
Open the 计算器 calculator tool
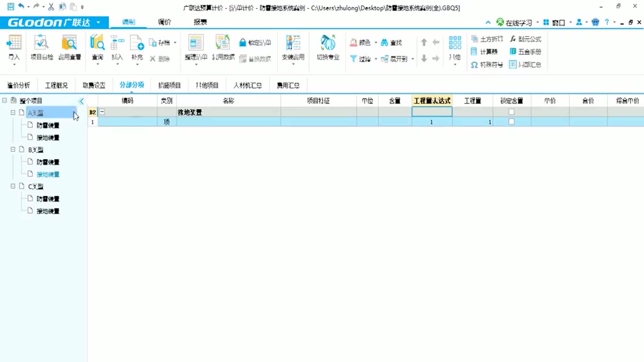[484, 52]
